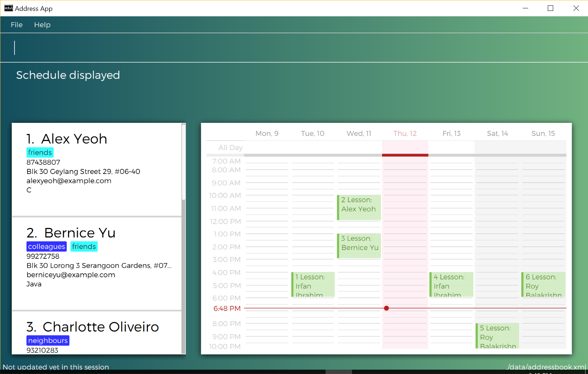The height and width of the screenshot is (374, 588).
Task: Click the friends tag under Alex Yeoh
Action: [x=40, y=153]
